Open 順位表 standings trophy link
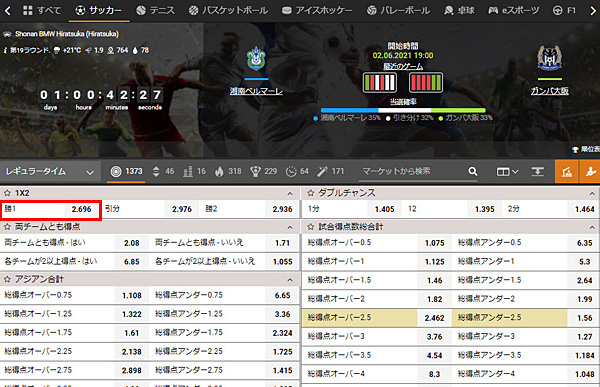This screenshot has width=600, height=387. (586, 149)
